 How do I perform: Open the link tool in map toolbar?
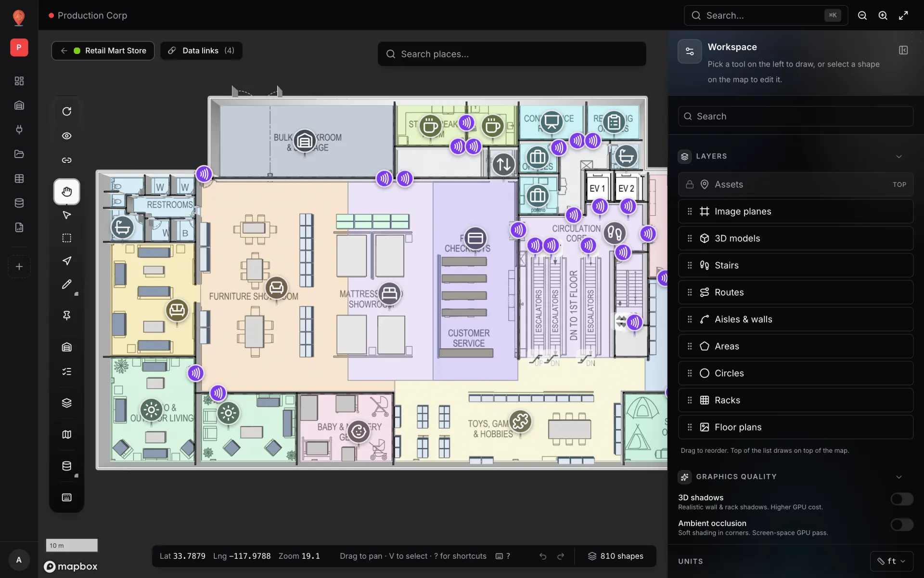point(66,160)
